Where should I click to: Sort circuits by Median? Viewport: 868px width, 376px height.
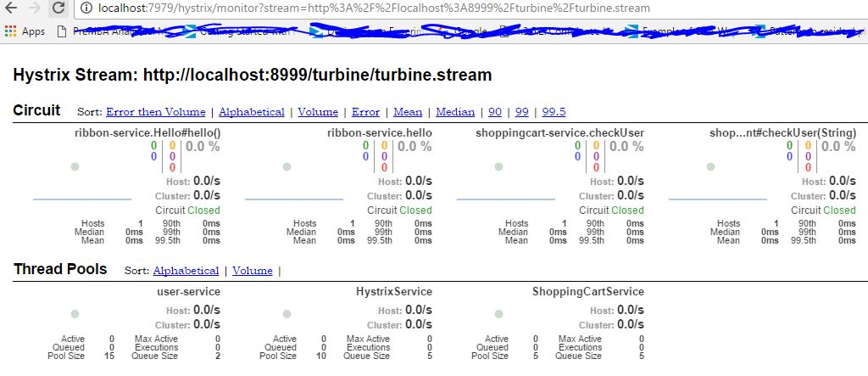[455, 112]
